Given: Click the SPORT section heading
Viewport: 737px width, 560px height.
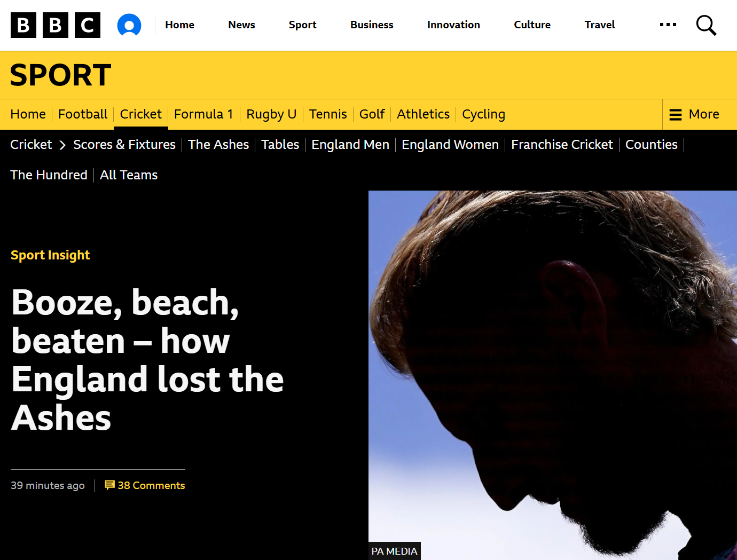Looking at the screenshot, I should 60,75.
